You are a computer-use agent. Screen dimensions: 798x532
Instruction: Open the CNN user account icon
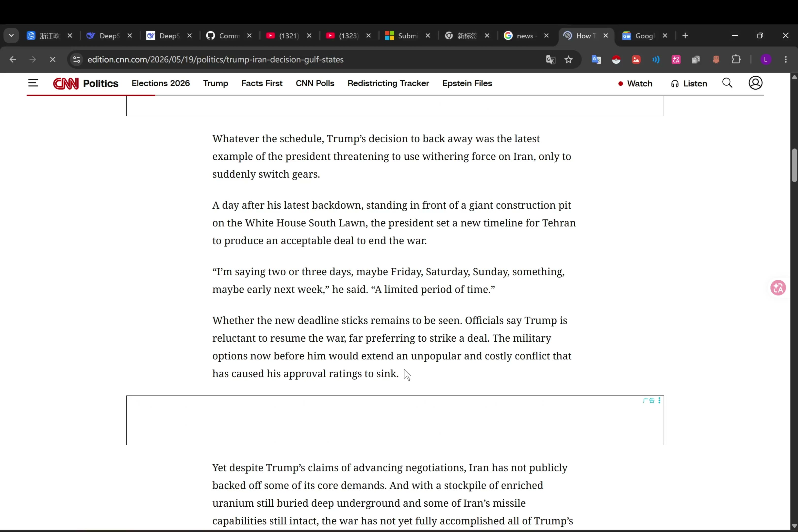755,83
